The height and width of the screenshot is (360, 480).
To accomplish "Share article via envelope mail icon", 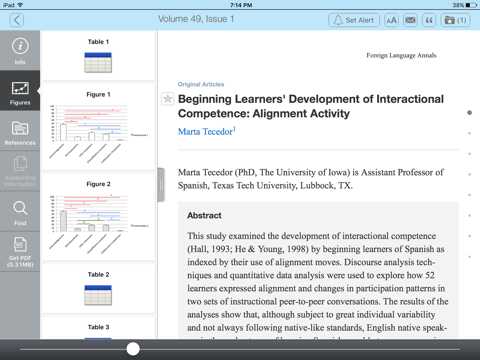I will (410, 20).
